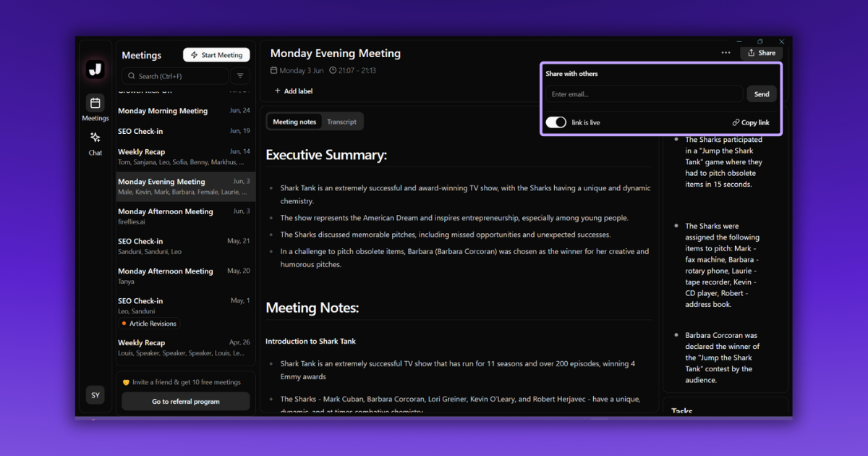Open the meetings filter icon

coord(241,75)
